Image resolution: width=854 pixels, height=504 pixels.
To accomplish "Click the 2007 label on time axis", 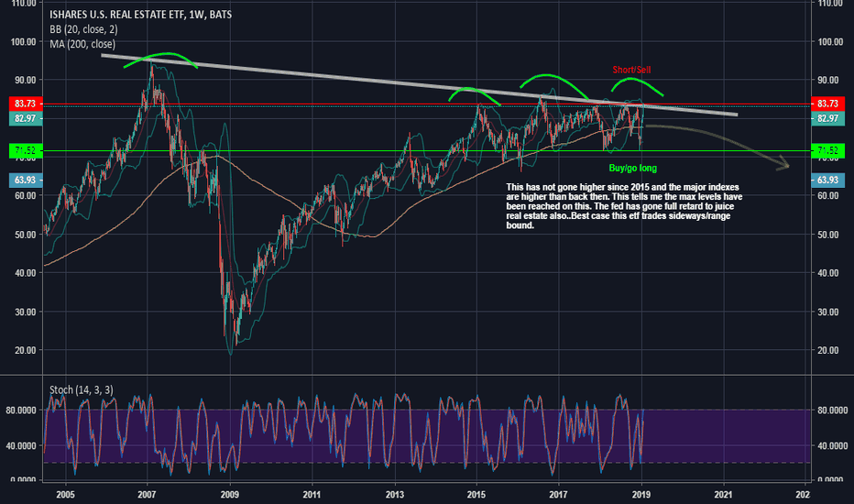I will [x=147, y=495].
